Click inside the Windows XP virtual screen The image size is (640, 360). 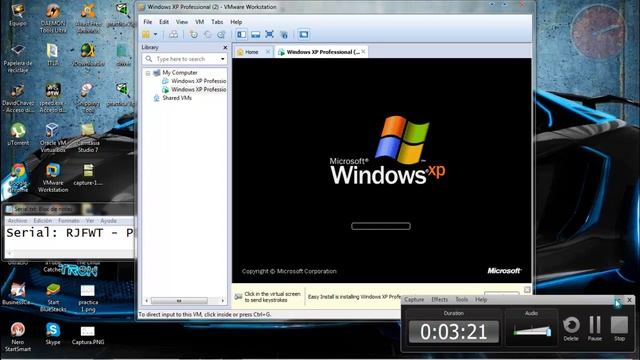[382, 170]
